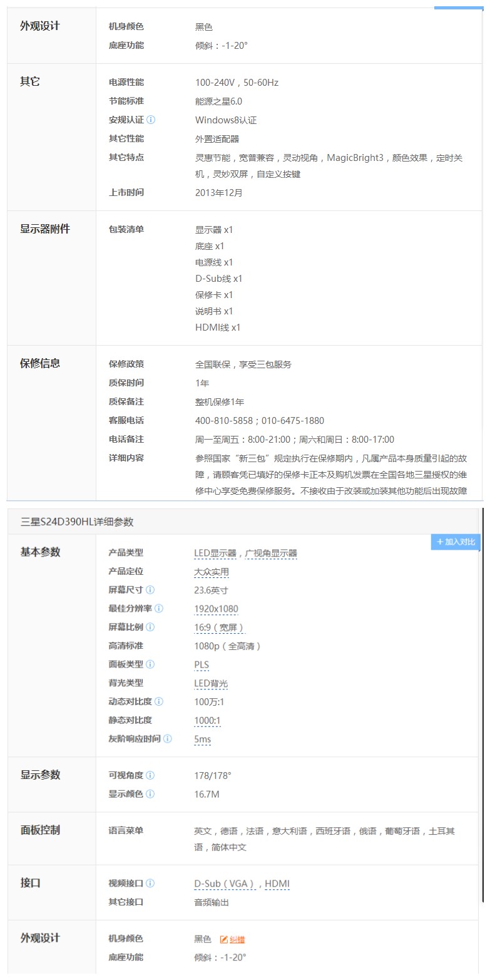Click the HDMI video interface link
Image resolution: width=490 pixels, height=980 pixels.
click(x=277, y=884)
